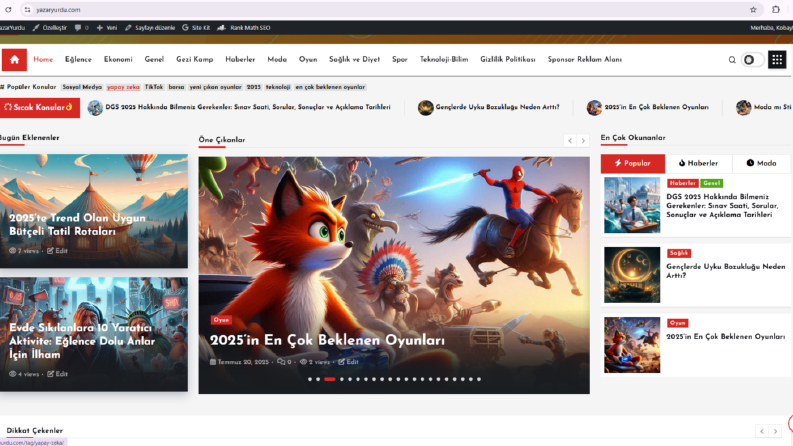Open the Spor category
Viewport: 793px width, 446px height.
pos(400,60)
